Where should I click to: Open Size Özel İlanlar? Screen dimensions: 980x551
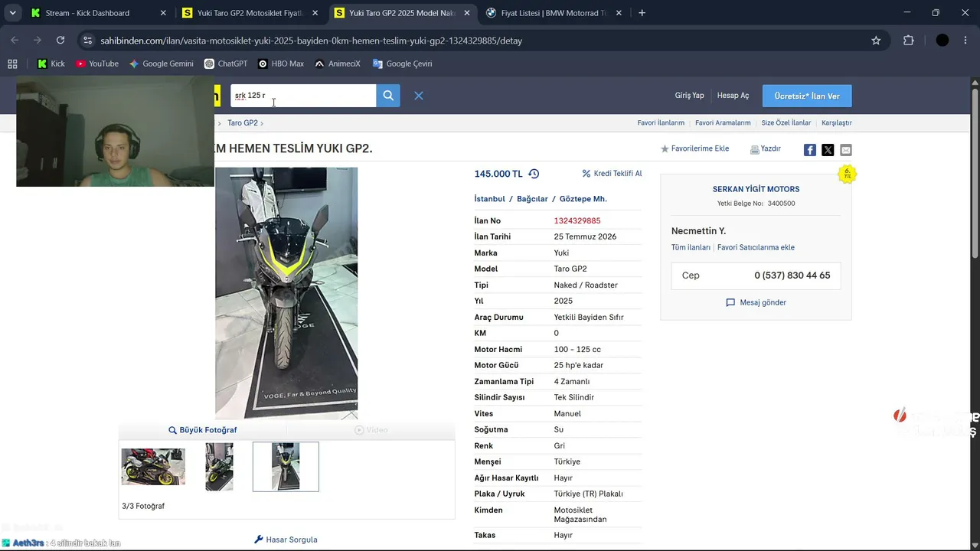pyautogui.click(x=786, y=123)
